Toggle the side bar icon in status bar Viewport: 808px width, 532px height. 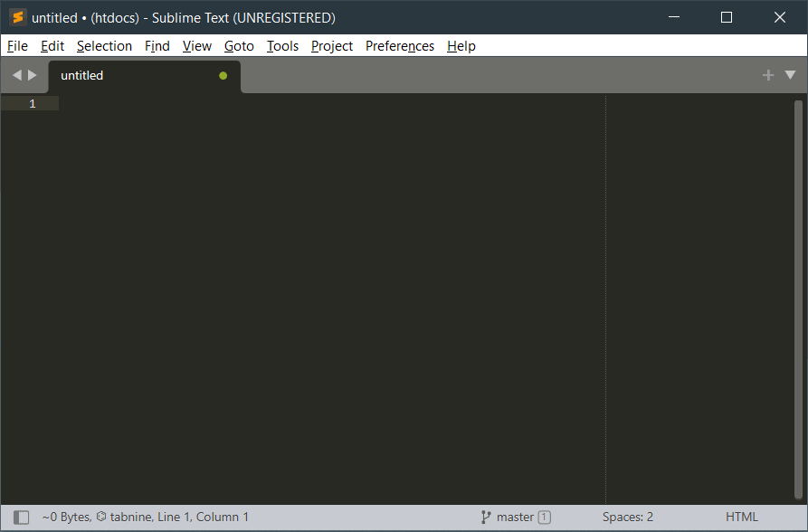tap(21, 517)
